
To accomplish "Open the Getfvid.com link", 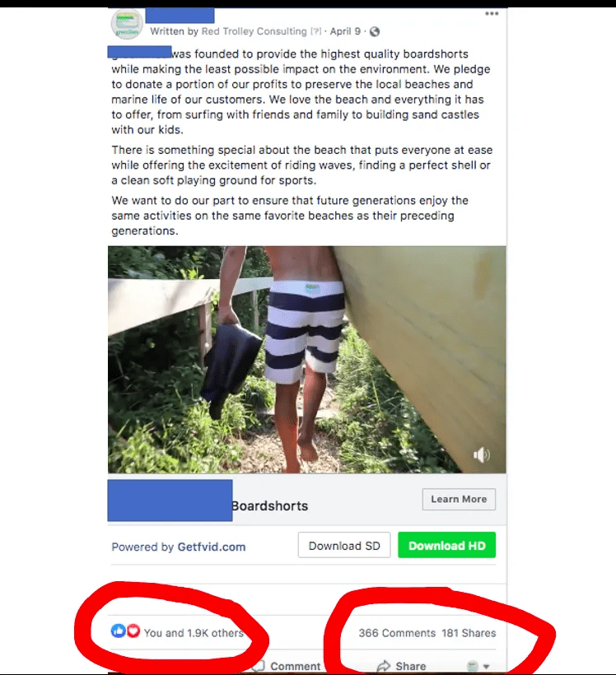I will (212, 547).
